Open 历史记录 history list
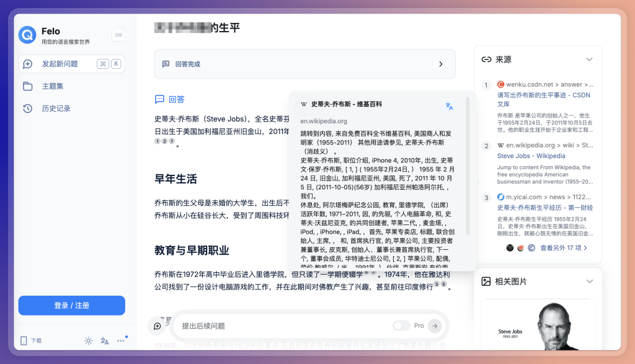Viewport: 635px width, 364px height. [56, 109]
